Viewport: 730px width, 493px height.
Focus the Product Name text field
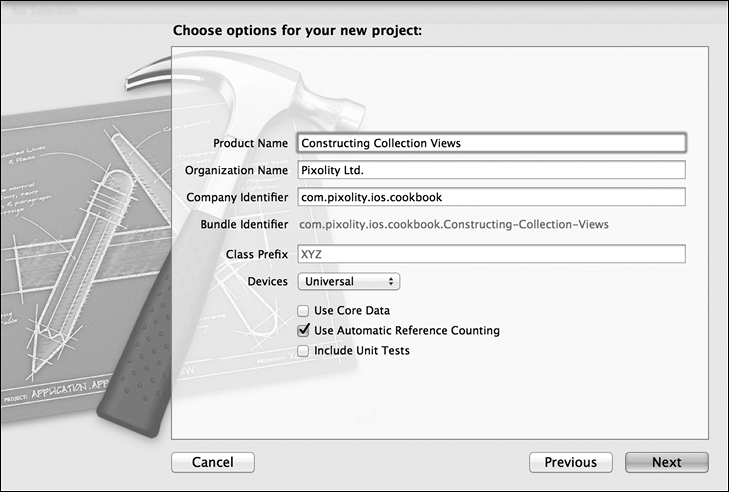pyautogui.click(x=491, y=143)
